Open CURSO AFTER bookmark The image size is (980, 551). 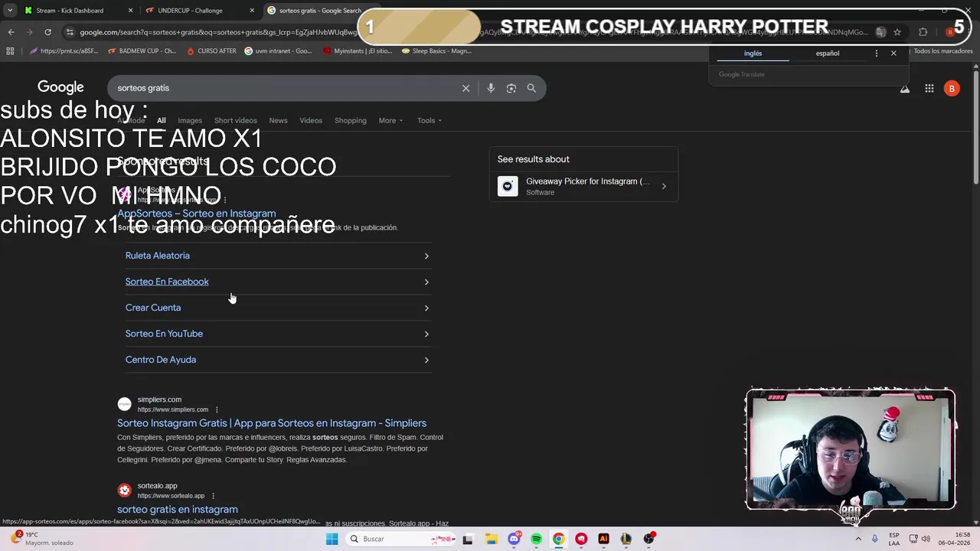(x=211, y=51)
